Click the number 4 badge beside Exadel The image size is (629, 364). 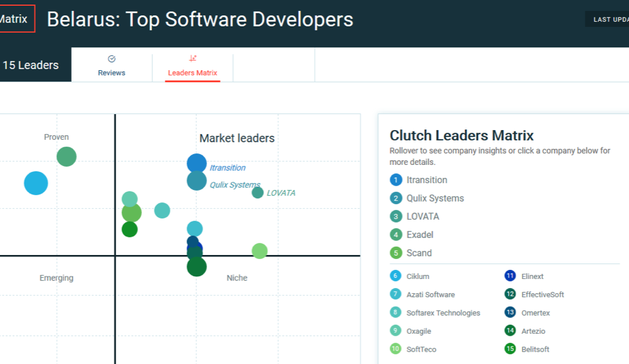coord(396,235)
